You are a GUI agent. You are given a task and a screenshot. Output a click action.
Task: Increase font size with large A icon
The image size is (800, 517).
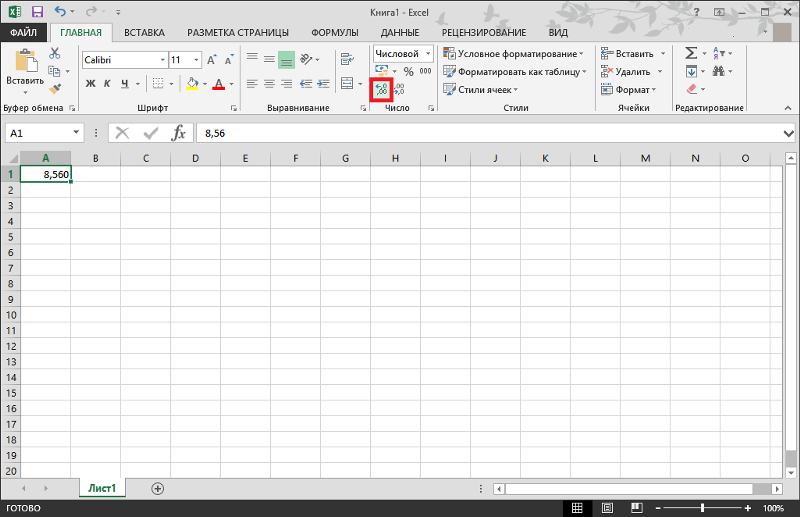pos(212,60)
